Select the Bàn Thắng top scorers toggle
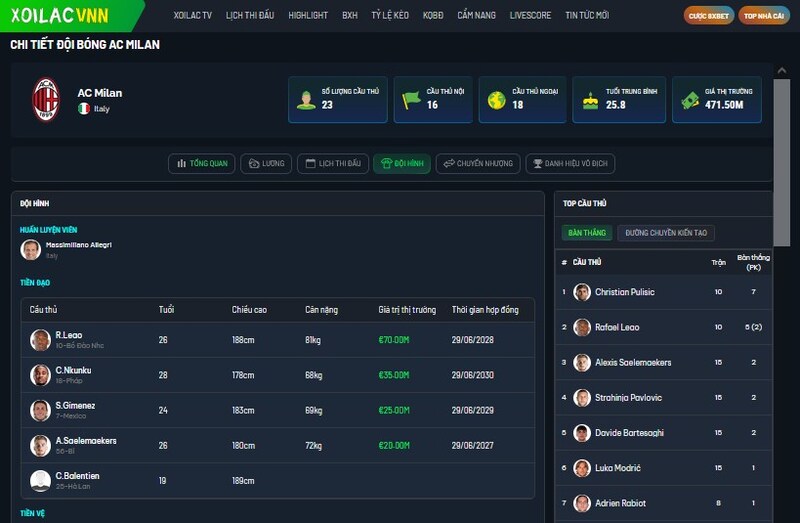The image size is (800, 523). click(586, 233)
